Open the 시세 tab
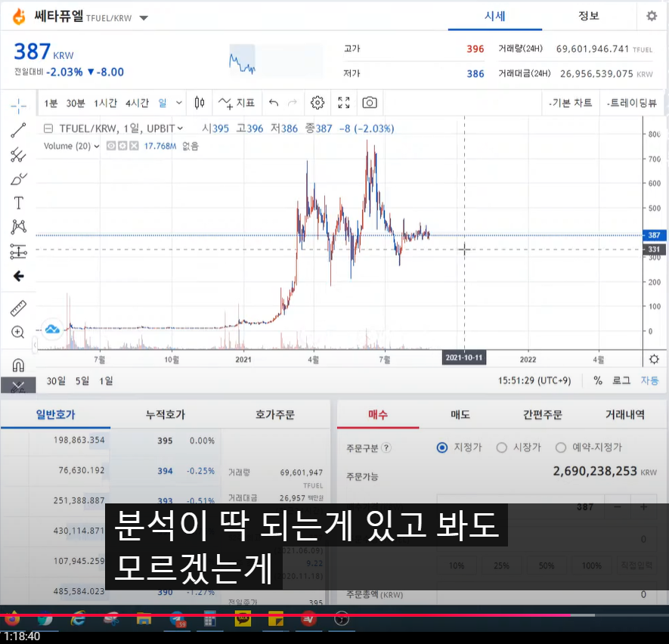The width and height of the screenshot is (669, 644). tap(495, 16)
